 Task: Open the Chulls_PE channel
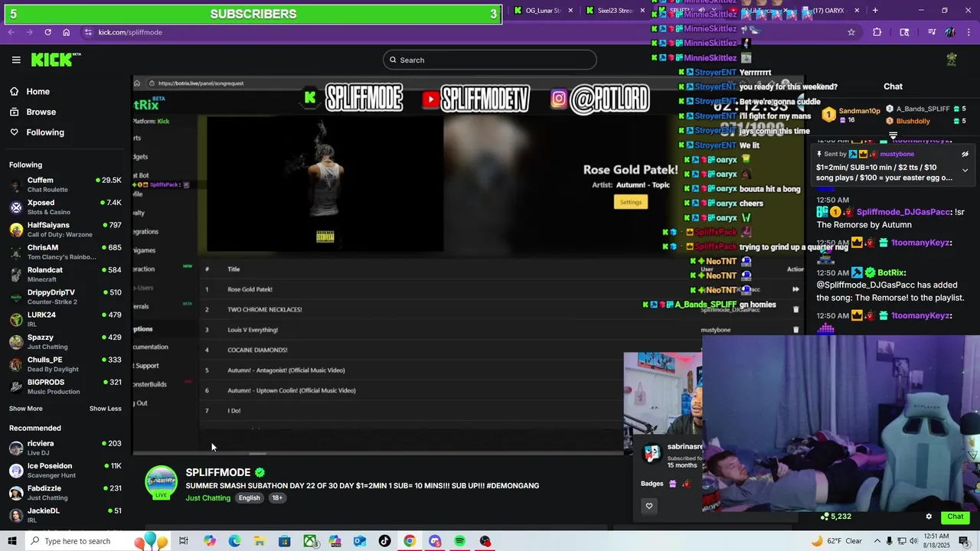pyautogui.click(x=65, y=364)
